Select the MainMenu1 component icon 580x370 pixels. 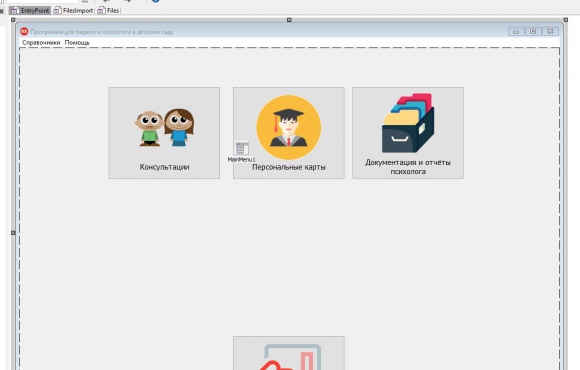tap(242, 148)
